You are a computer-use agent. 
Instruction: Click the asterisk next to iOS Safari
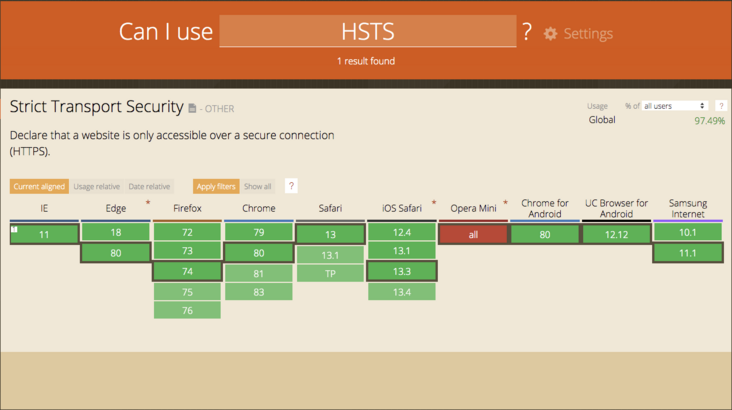tap(434, 203)
